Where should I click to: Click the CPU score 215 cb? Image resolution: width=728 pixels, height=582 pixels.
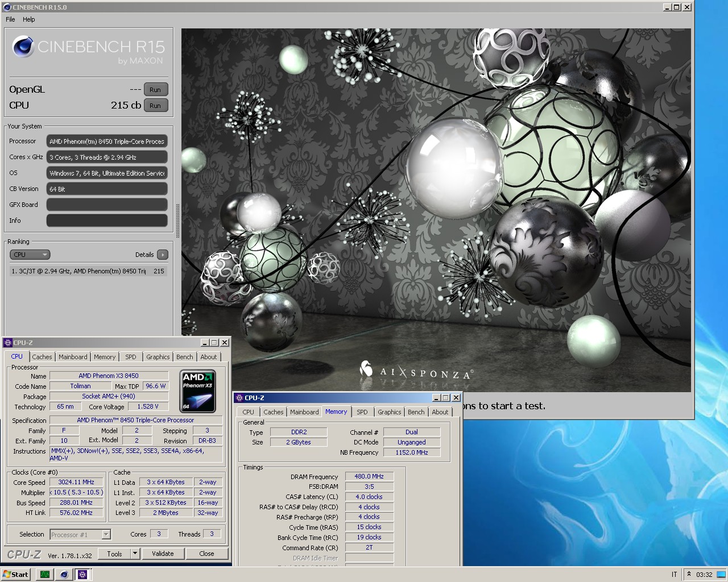coord(126,105)
